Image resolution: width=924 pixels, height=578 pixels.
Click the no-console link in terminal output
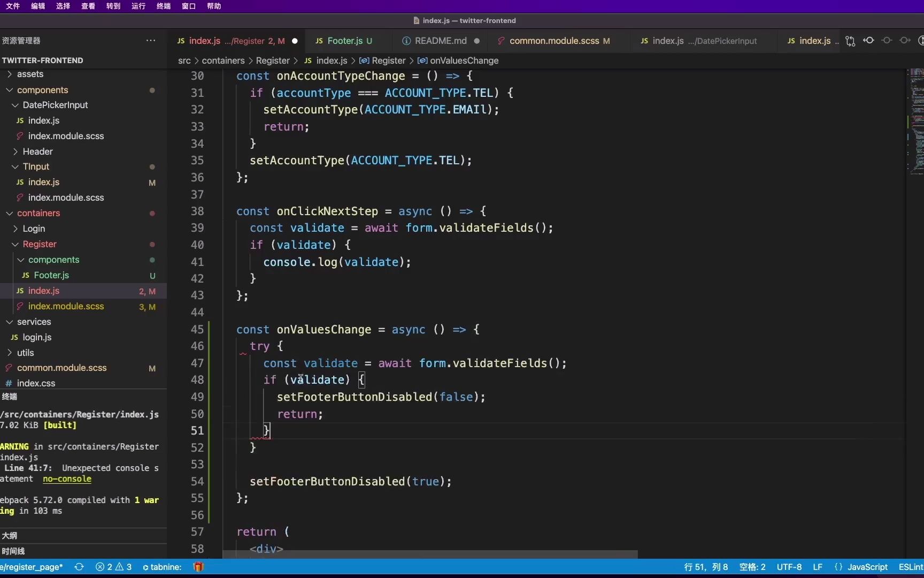[67, 479]
